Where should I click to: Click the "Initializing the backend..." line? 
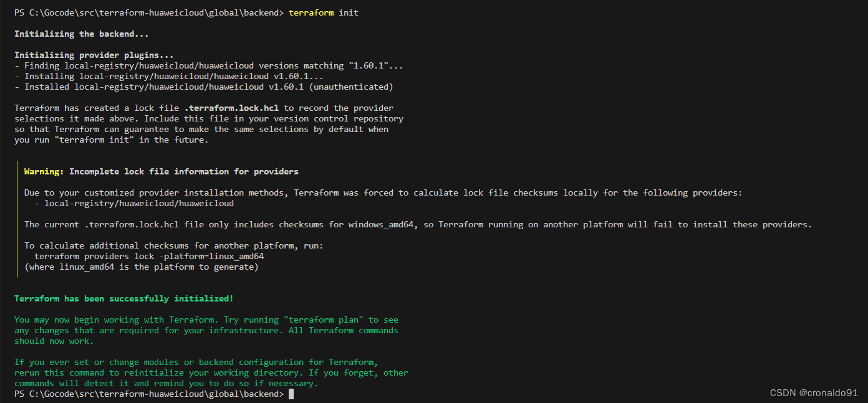[x=80, y=33]
